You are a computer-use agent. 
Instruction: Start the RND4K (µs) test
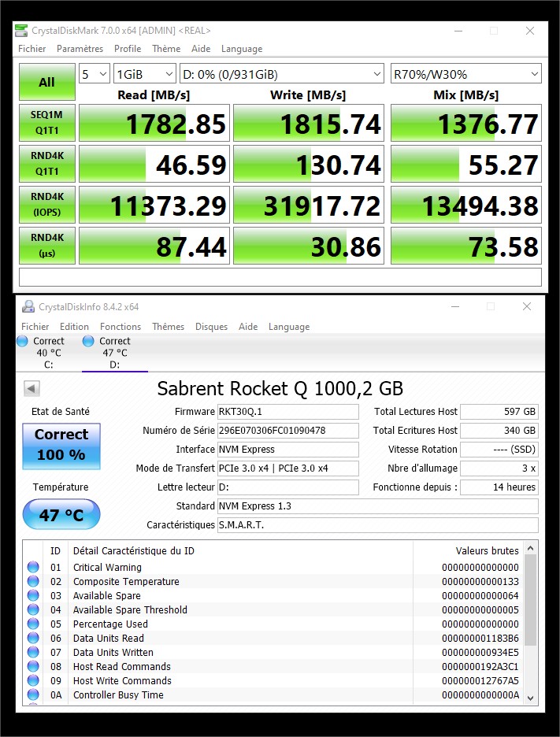click(x=47, y=246)
